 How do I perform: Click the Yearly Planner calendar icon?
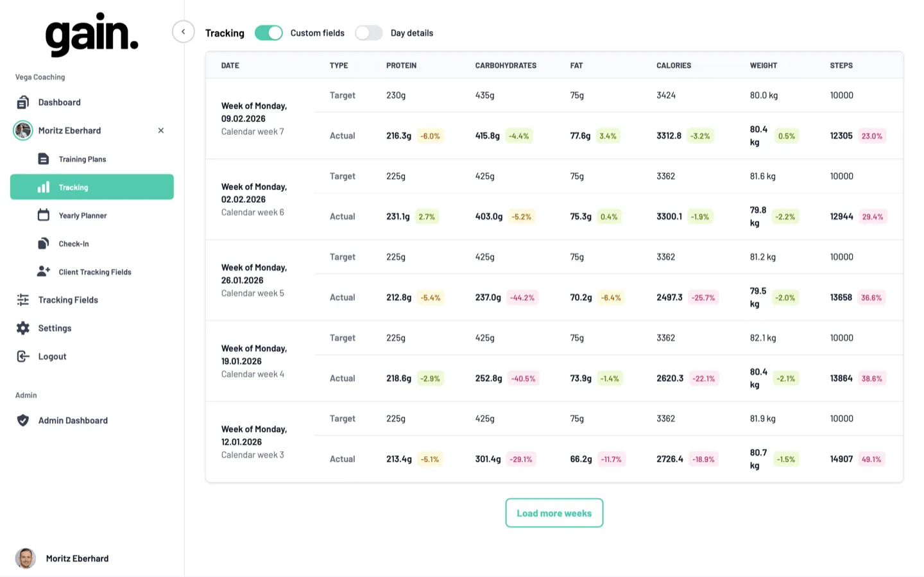coord(42,215)
